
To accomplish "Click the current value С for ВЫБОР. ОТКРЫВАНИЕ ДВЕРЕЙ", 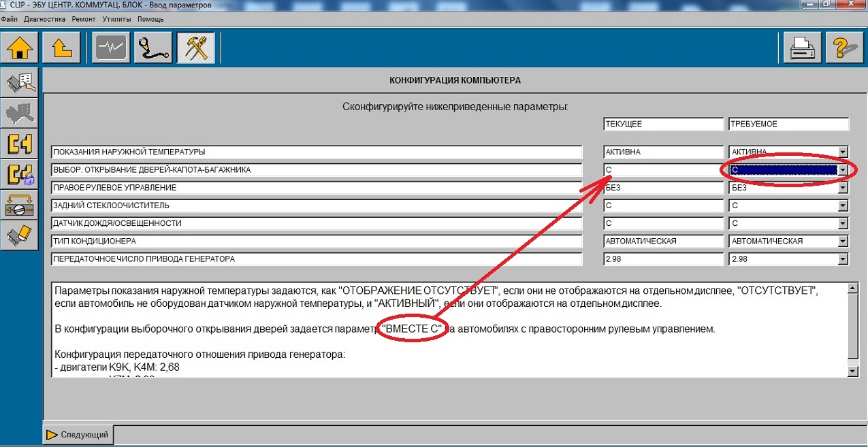I will click(x=663, y=170).
